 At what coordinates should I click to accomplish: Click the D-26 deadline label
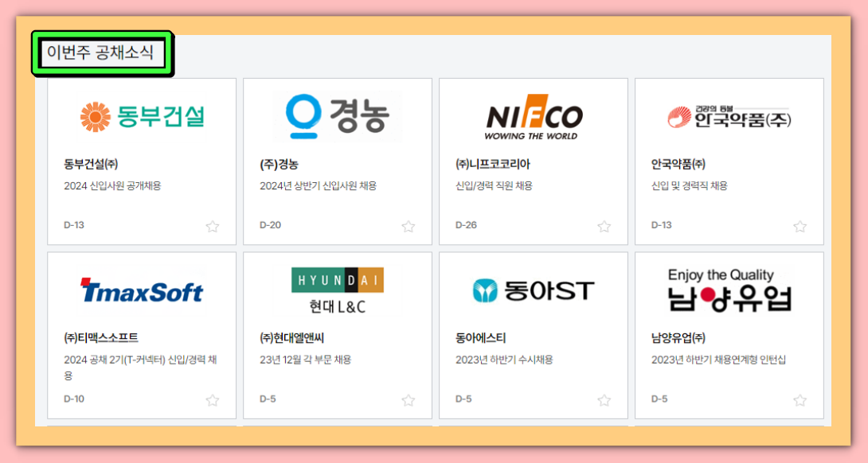click(466, 225)
